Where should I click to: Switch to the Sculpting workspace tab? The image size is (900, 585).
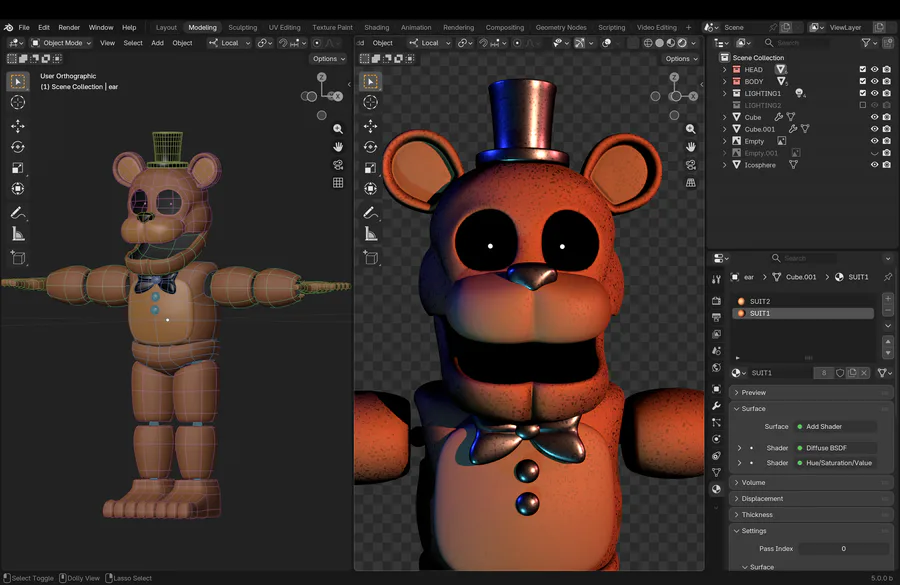click(x=242, y=27)
